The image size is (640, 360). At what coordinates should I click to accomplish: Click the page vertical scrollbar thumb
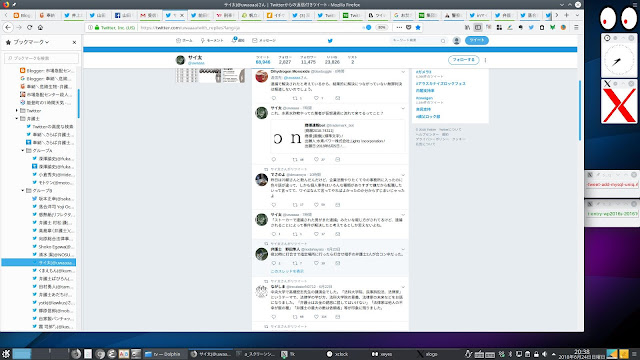click(x=580, y=110)
